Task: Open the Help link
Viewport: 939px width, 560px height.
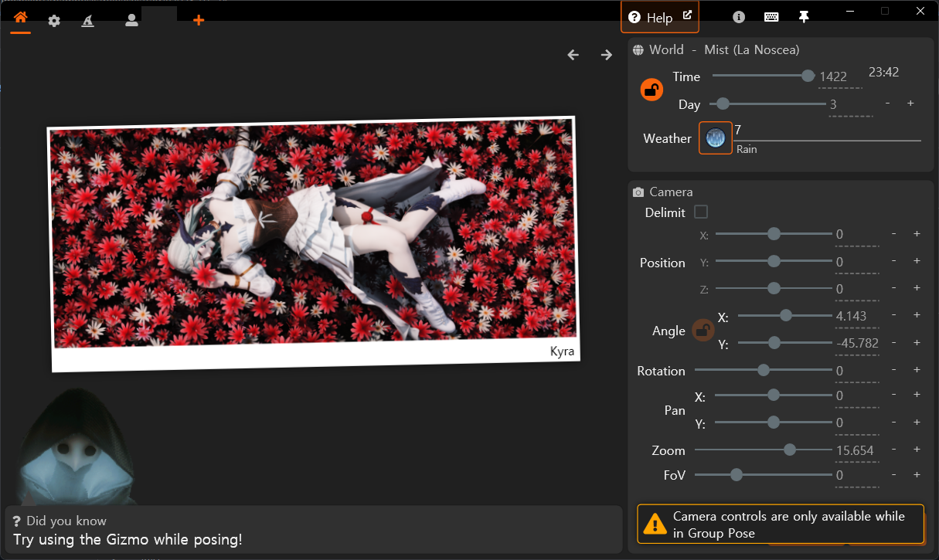Action: point(660,17)
